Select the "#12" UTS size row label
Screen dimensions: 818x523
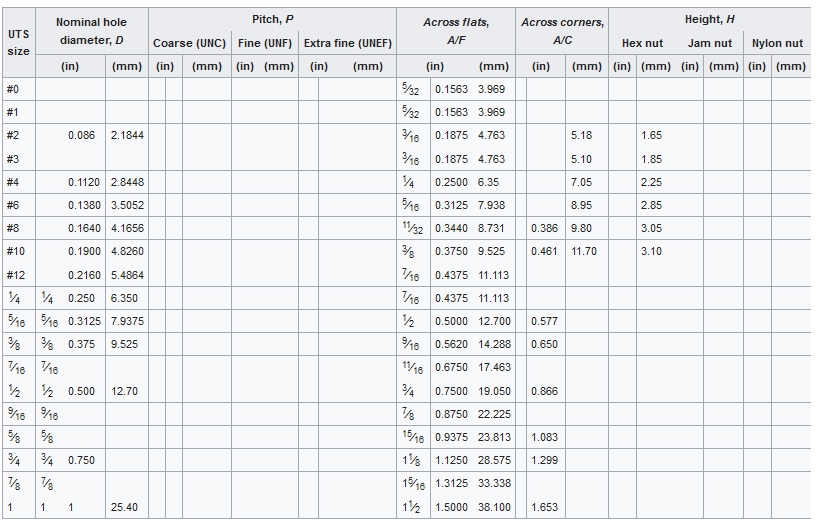tap(14, 274)
